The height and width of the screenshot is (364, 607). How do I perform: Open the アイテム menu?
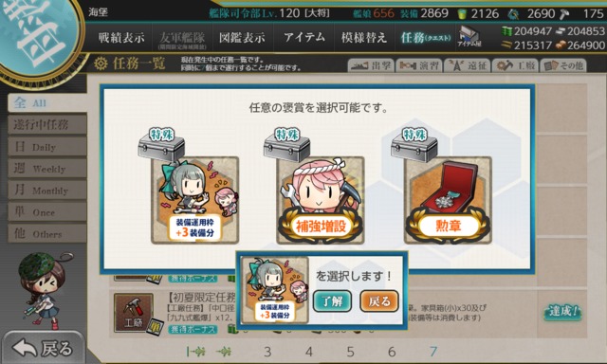click(x=304, y=38)
